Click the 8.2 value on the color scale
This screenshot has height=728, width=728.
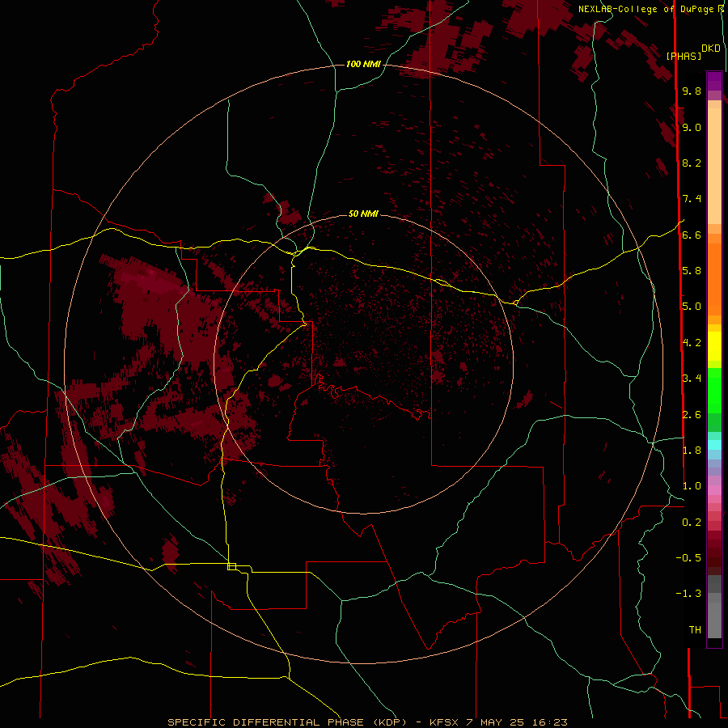coord(692,163)
